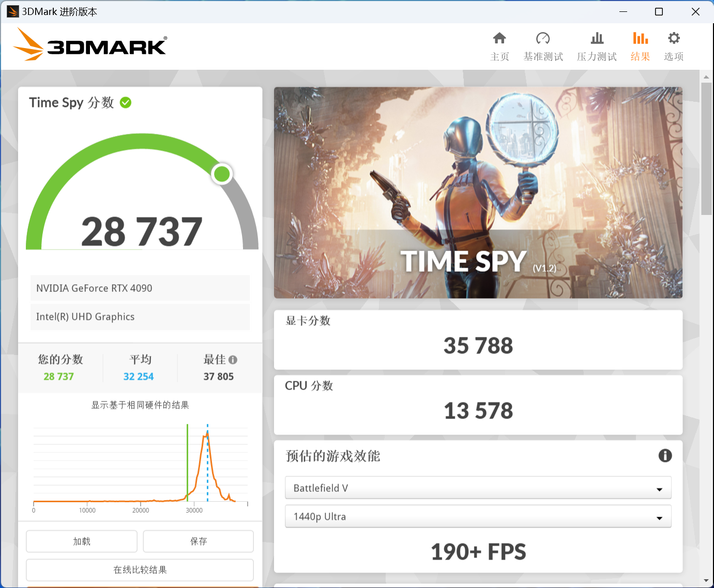Select the 结果 results chart icon
The width and height of the screenshot is (714, 588).
coord(640,39)
